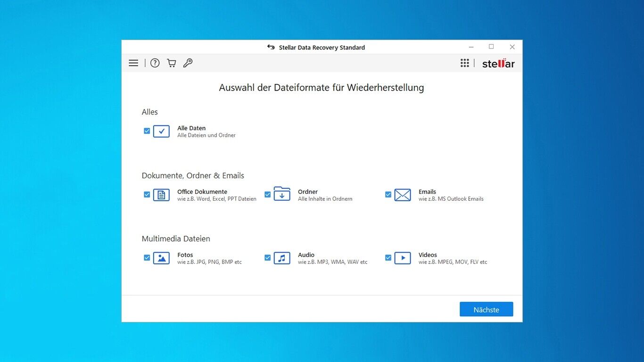The image size is (644, 362).
Task: Click the Office Dokumente document icon
Action: (161, 195)
